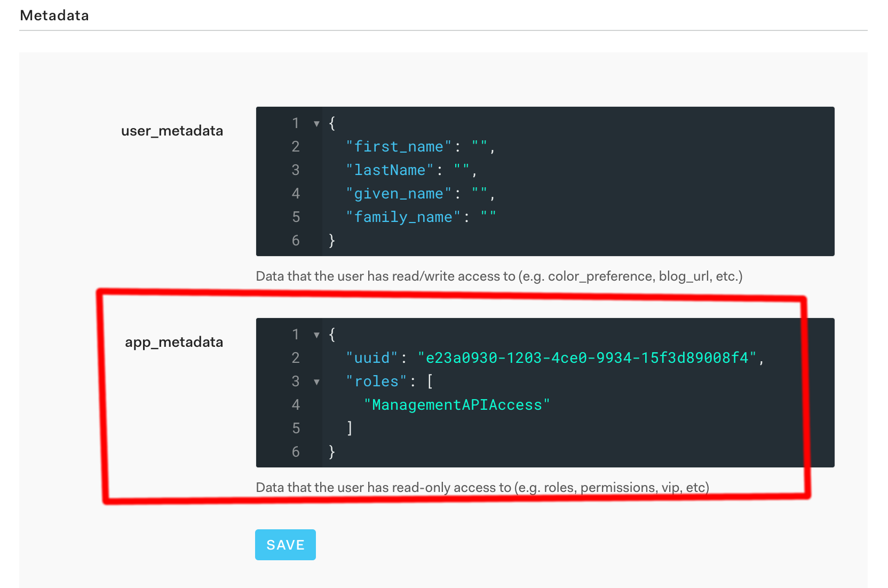Image resolution: width=888 pixels, height=588 pixels.
Task: Click closing brace in app_metadata editor
Action: coord(332,452)
